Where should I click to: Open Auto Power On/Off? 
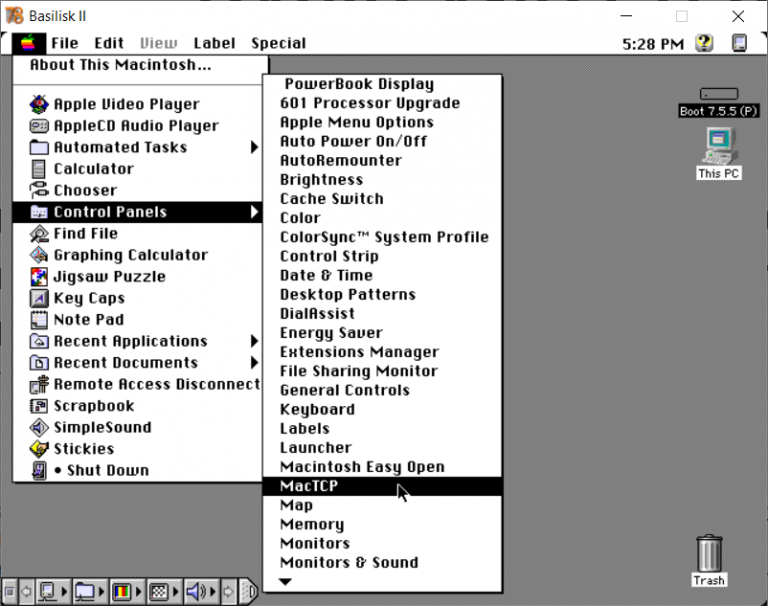[x=382, y=141]
